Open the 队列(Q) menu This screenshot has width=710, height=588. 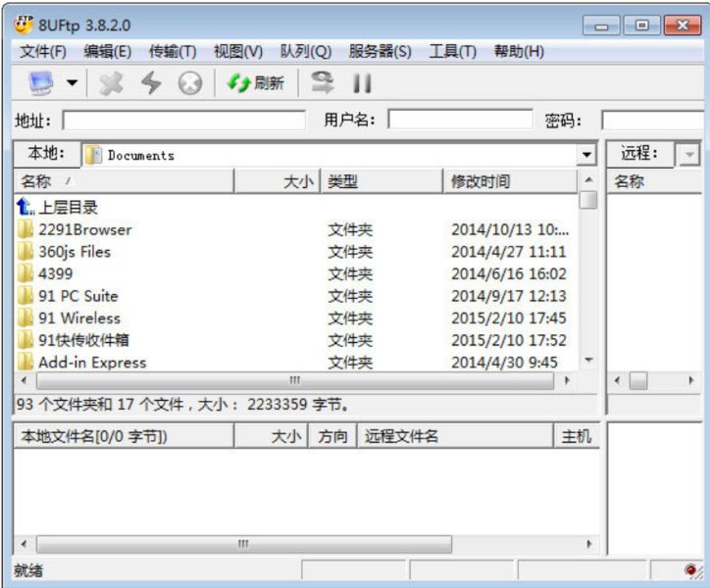(306, 51)
